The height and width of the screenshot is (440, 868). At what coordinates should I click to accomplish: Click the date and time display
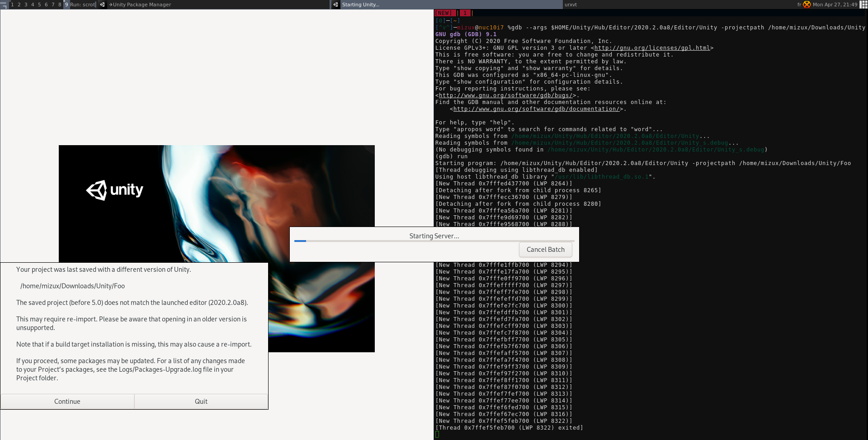tap(835, 5)
